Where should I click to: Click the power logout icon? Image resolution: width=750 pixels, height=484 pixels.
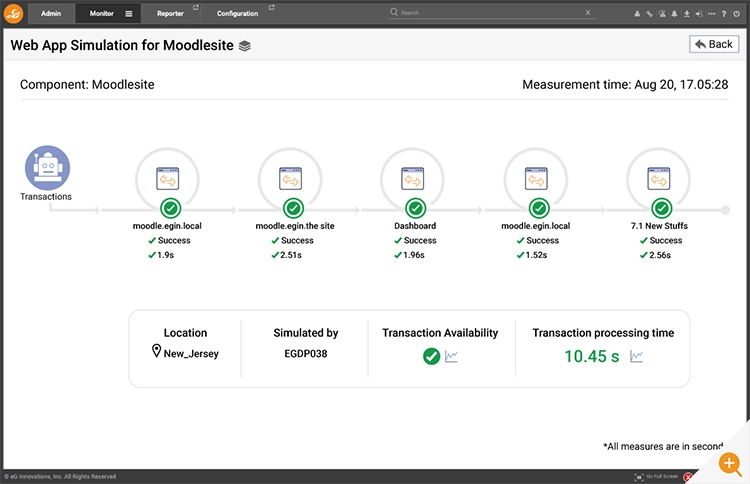(737, 14)
